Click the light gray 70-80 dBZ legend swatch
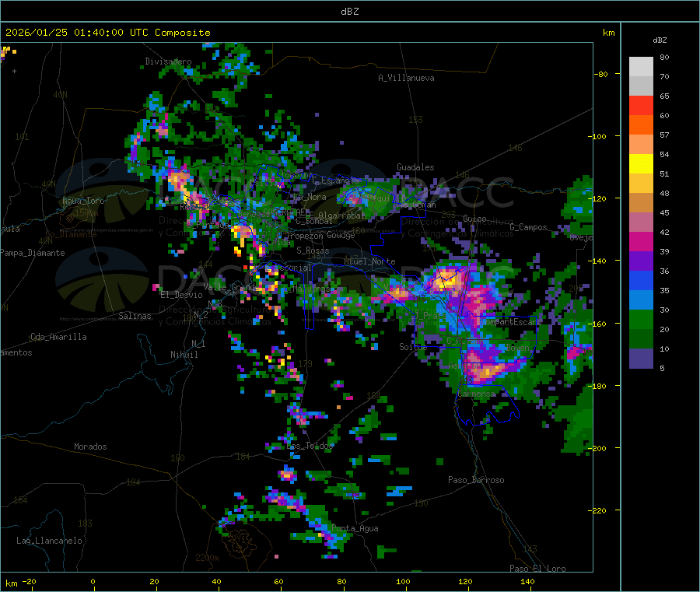This screenshot has width=700, height=592. (x=641, y=67)
